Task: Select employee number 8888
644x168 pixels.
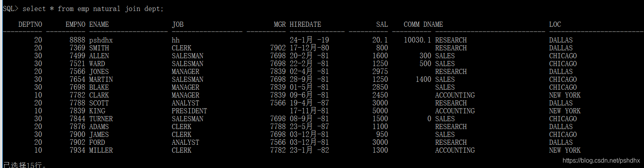Action: point(77,40)
